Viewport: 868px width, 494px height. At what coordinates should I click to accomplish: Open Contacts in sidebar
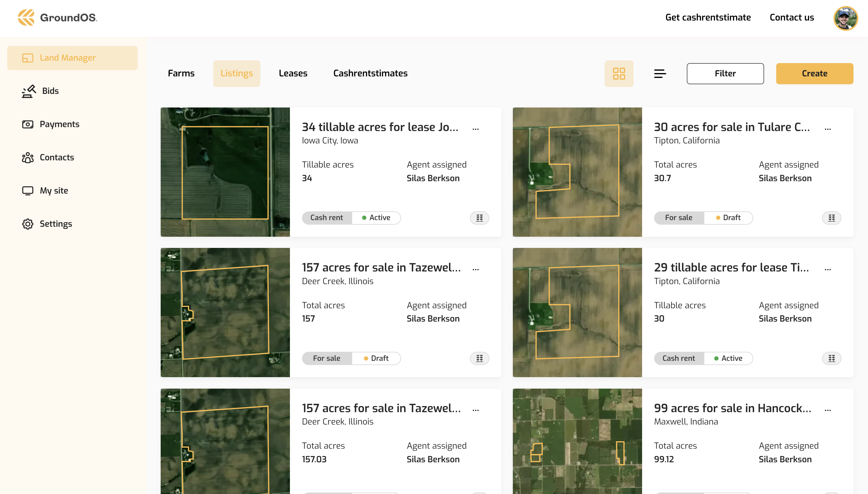(57, 157)
